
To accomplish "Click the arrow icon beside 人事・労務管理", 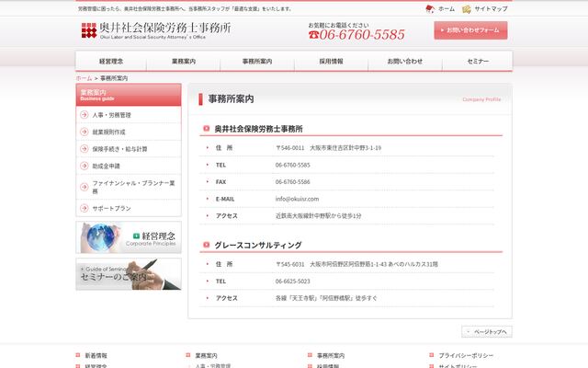I will point(85,114).
